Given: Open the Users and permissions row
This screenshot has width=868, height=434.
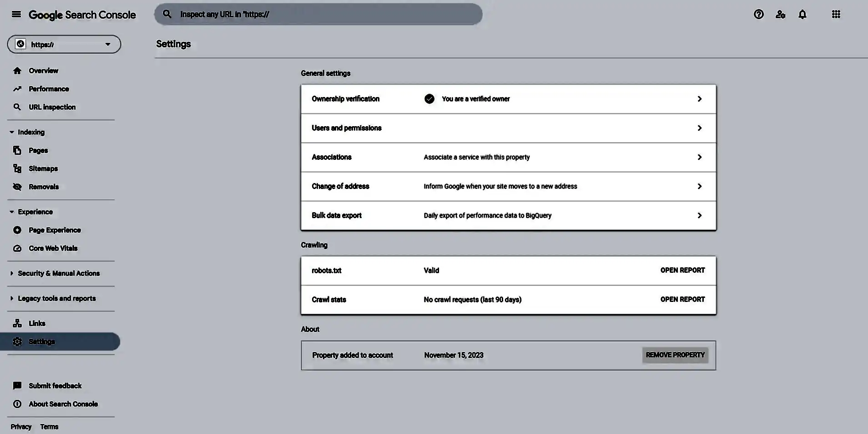Looking at the screenshot, I should (x=508, y=128).
